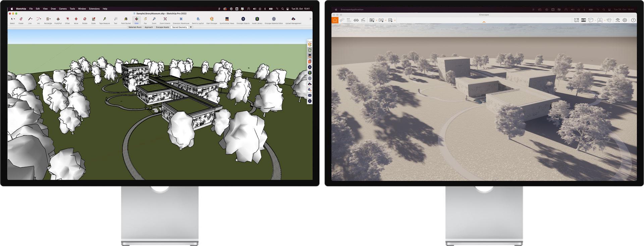Image resolution: width=644 pixels, height=246 pixels.
Task: Open macOS Spotlight search in menu bar
Action: (x=283, y=9)
